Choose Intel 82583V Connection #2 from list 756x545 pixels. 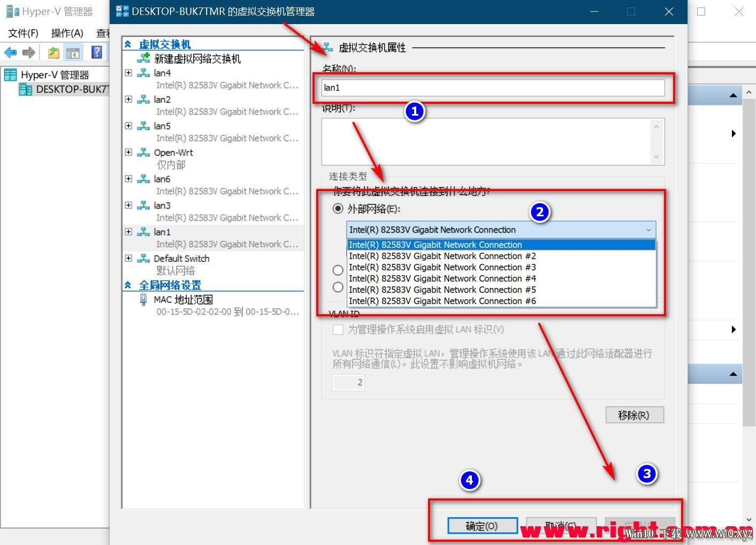pos(501,256)
